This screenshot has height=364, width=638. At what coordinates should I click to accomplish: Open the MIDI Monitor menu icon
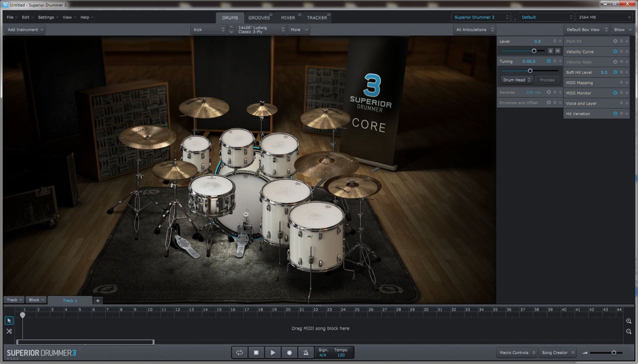point(622,93)
